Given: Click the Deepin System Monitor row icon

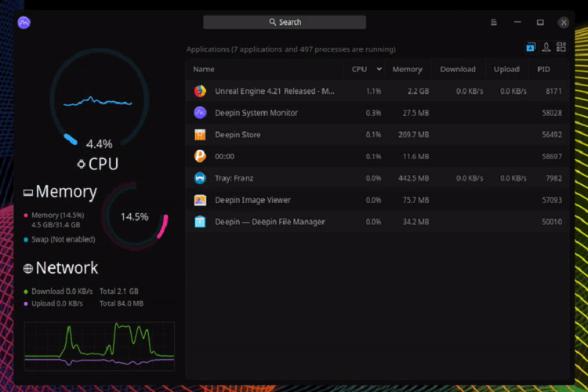Looking at the screenshot, I should (x=200, y=113).
